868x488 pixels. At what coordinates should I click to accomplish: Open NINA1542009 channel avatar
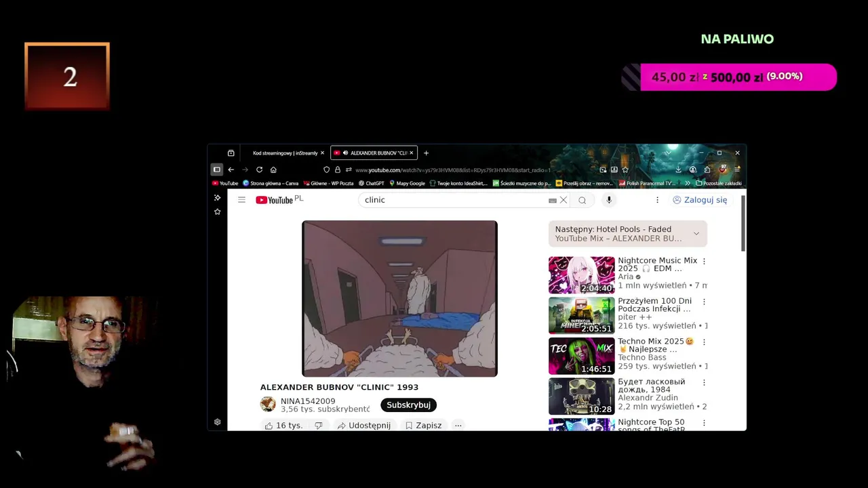(268, 405)
